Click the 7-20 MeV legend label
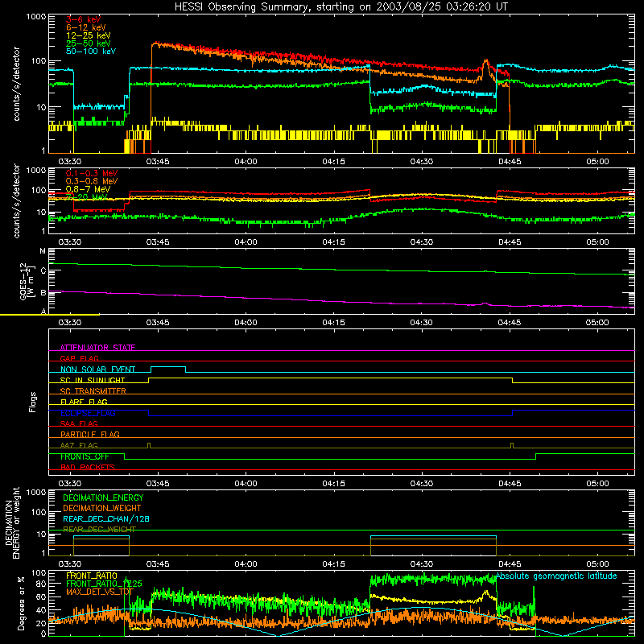This screenshot has height=644, width=644. click(87, 197)
